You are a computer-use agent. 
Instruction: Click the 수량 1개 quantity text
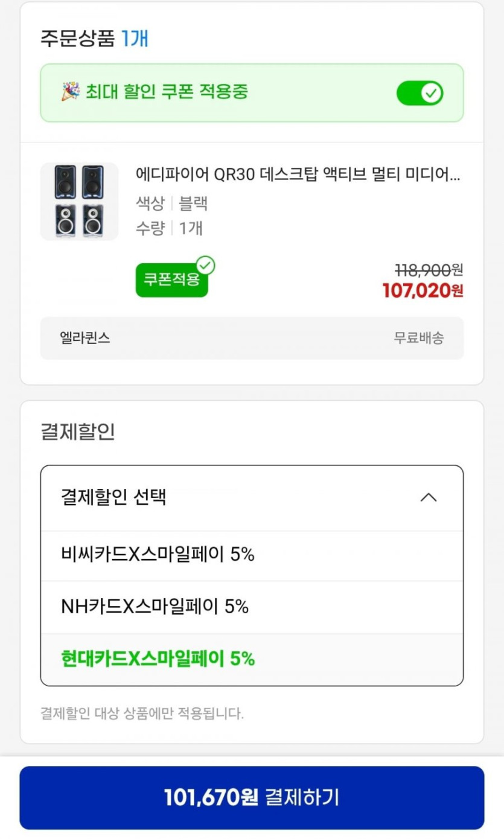coord(169,228)
